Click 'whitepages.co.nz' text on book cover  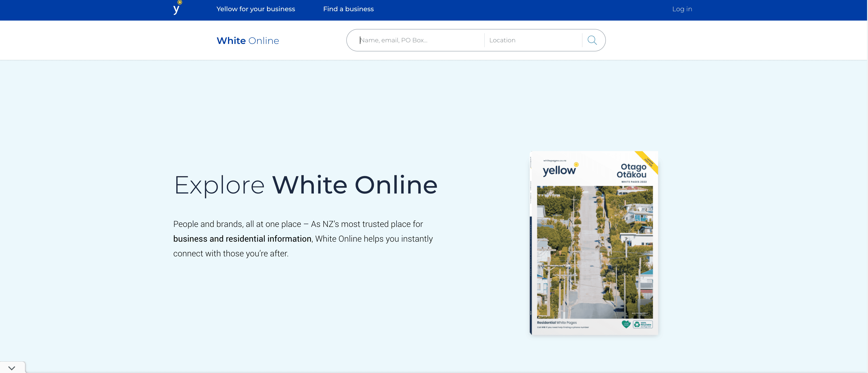pos(555,161)
